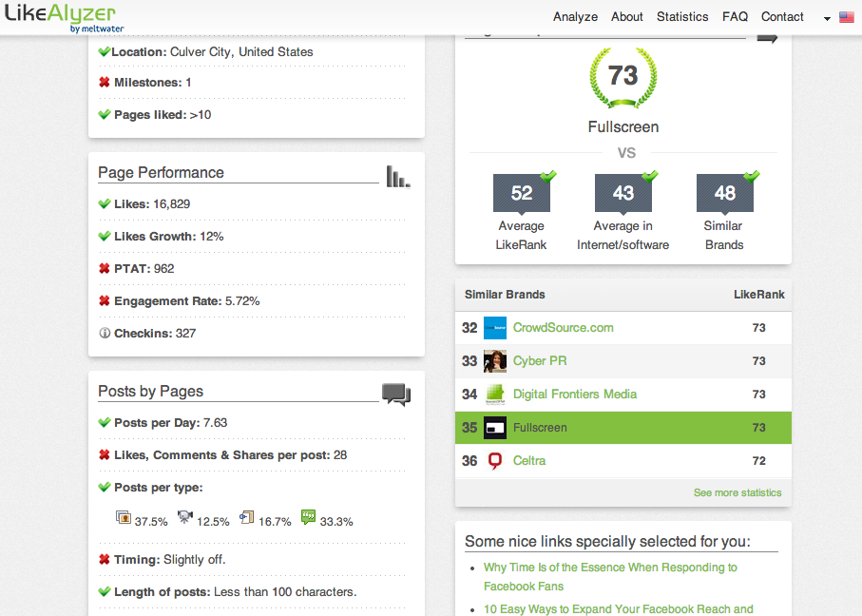Click the CrowdSource.com logo thumbnail

coord(495,328)
